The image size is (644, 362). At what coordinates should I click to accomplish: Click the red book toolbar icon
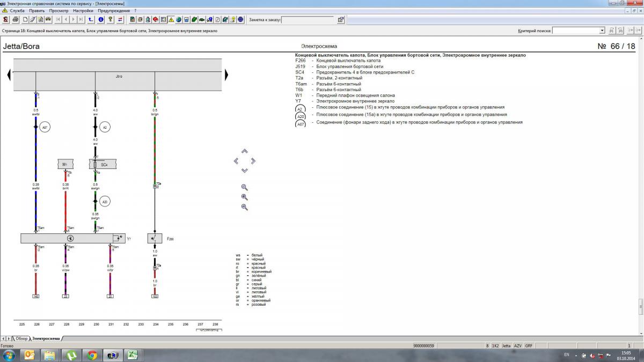tap(156, 20)
